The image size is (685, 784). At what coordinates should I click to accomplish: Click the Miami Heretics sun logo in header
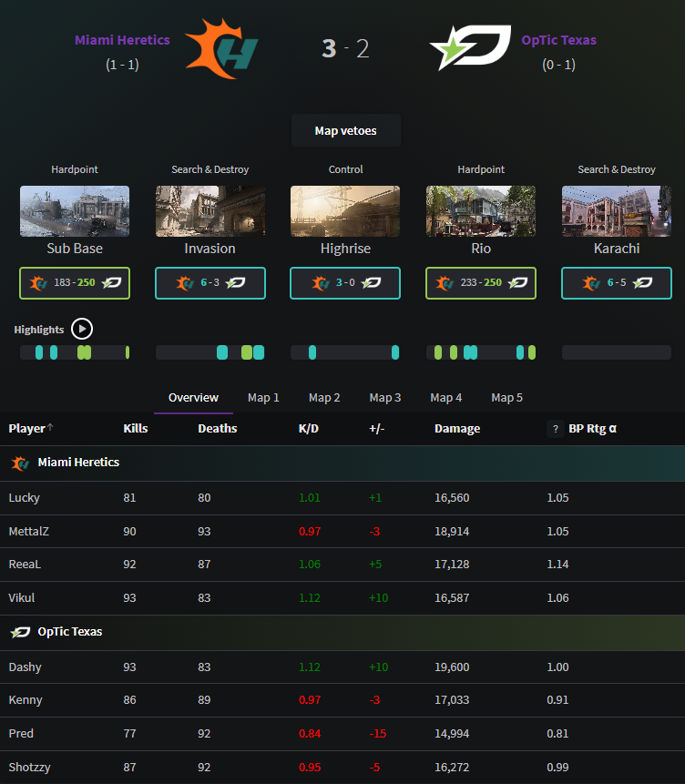[x=221, y=48]
